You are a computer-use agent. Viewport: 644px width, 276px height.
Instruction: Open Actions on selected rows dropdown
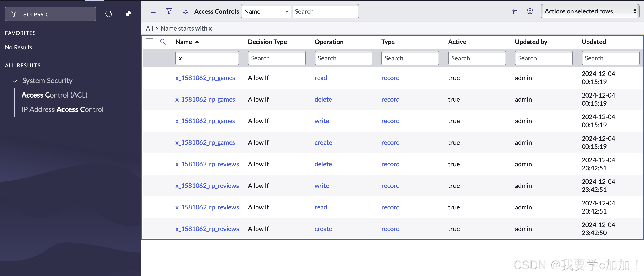590,11
